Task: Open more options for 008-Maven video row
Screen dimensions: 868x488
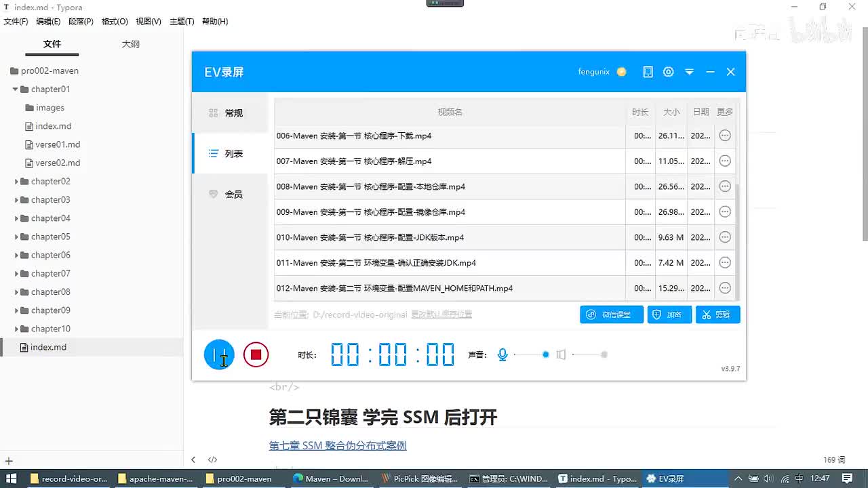Action: click(x=725, y=186)
